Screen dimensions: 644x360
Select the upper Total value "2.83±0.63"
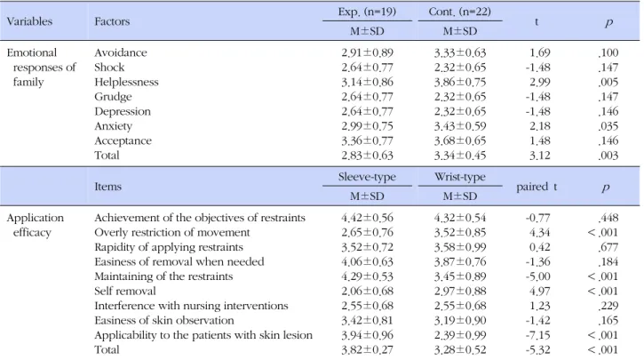click(x=367, y=156)
